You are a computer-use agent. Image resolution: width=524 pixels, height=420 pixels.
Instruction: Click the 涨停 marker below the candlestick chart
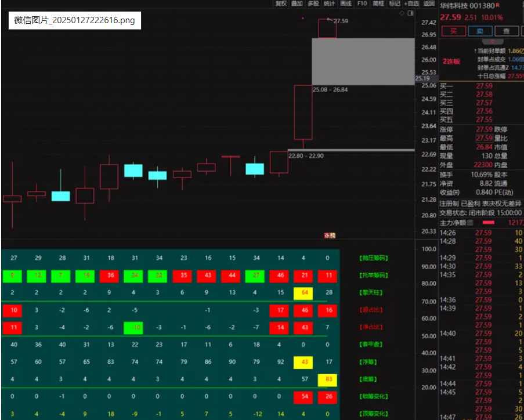(x=330, y=236)
